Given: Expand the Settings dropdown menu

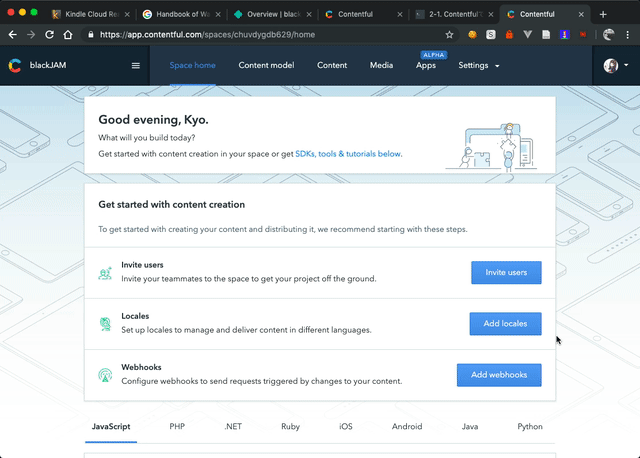Looking at the screenshot, I should coord(478,65).
